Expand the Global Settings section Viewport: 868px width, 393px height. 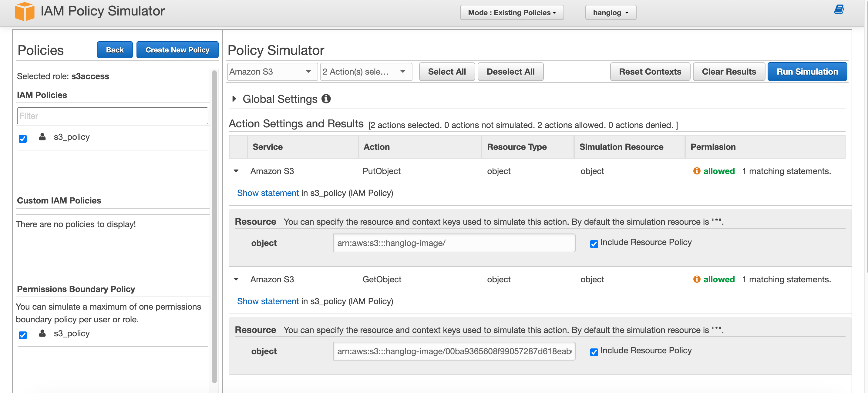click(234, 99)
